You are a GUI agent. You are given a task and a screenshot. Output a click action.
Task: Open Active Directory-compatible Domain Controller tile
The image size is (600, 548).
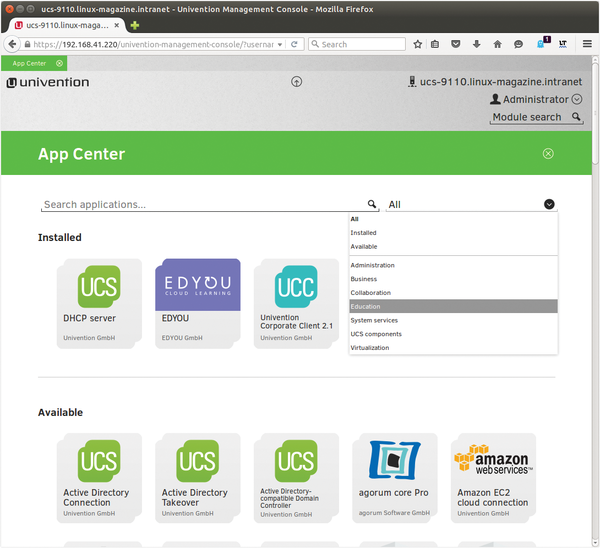[x=296, y=478]
